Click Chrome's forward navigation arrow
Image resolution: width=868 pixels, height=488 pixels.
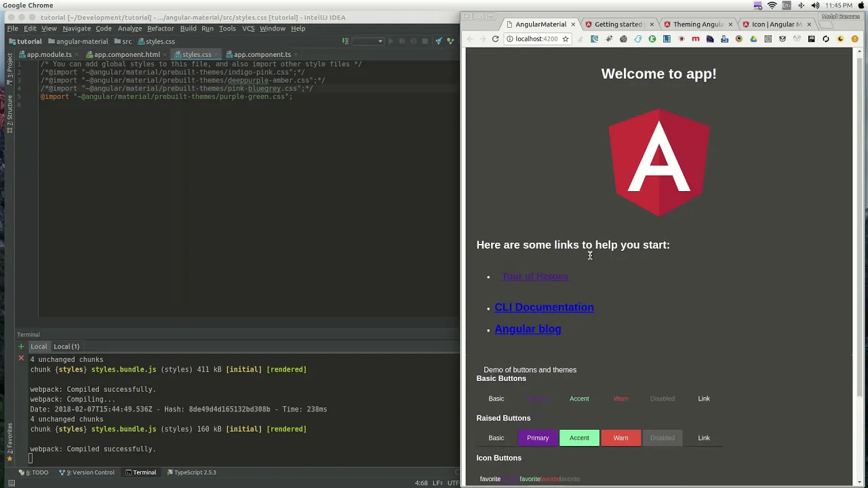pos(482,39)
